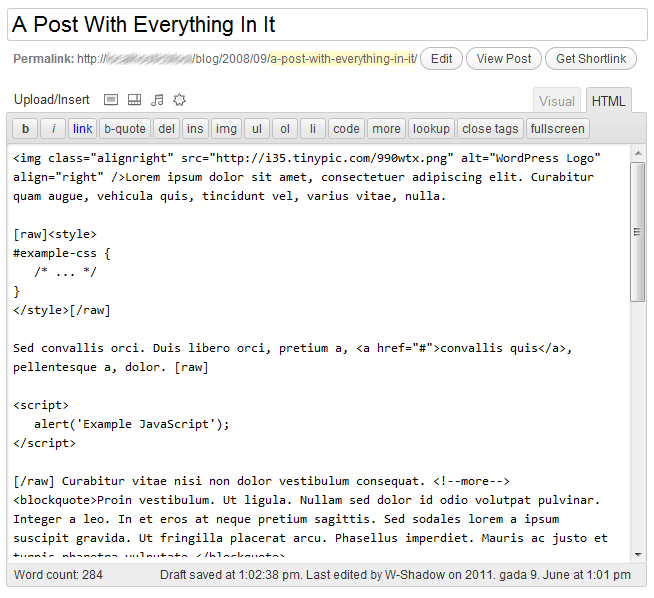Click the '[raw]<style>' line in editor
This screenshot has width=654, height=598.
point(55,234)
